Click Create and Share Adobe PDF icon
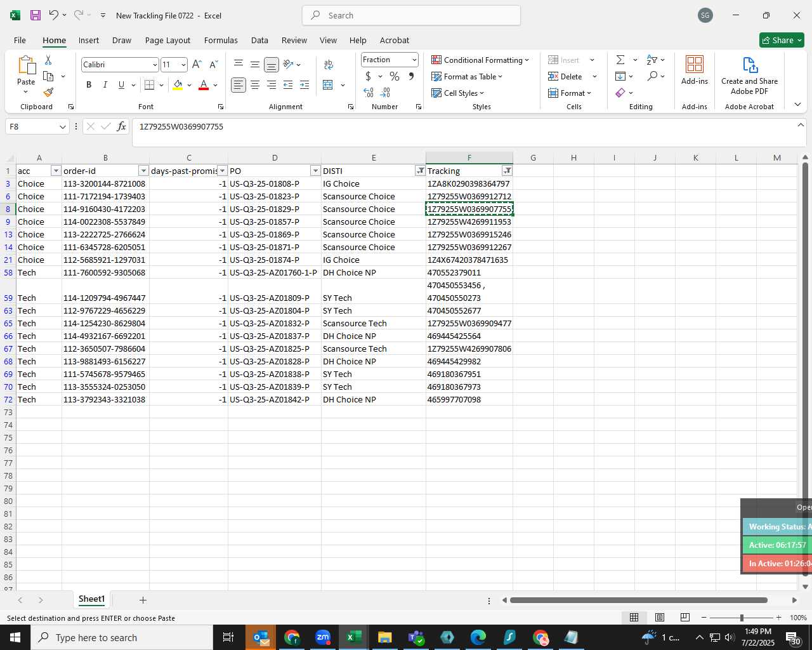This screenshot has height=650, width=812. click(750, 65)
